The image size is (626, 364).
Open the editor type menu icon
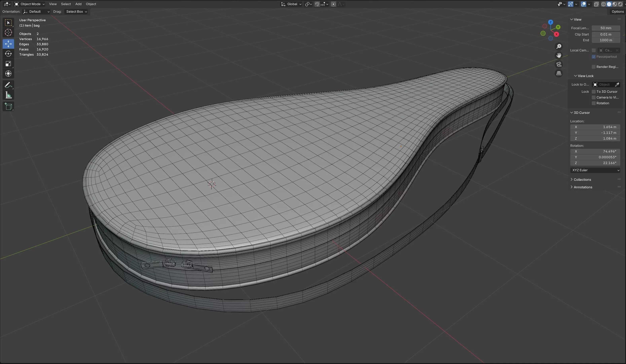[x=7, y=4]
